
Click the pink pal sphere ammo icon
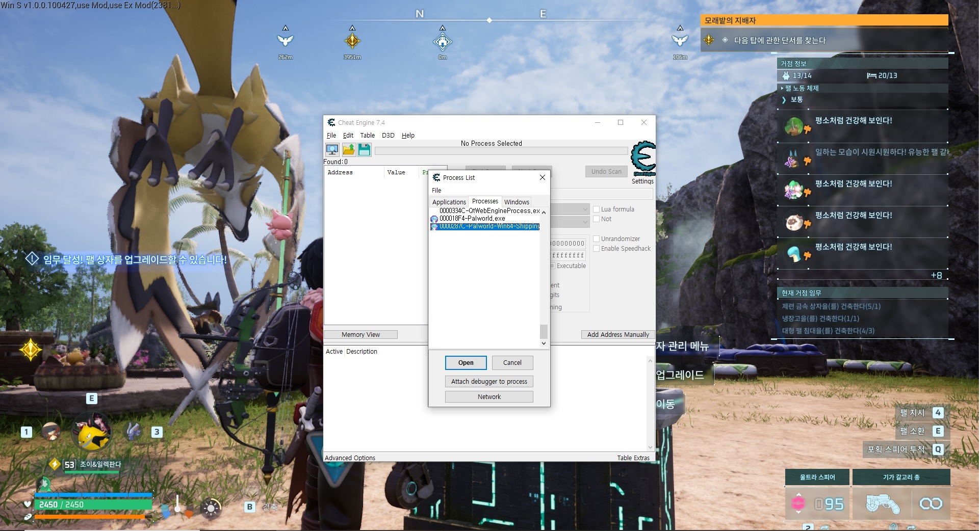pos(798,503)
